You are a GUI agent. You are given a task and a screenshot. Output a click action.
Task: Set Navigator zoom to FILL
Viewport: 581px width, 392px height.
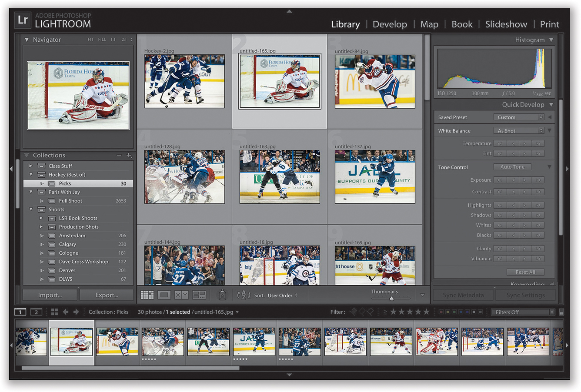tap(102, 40)
